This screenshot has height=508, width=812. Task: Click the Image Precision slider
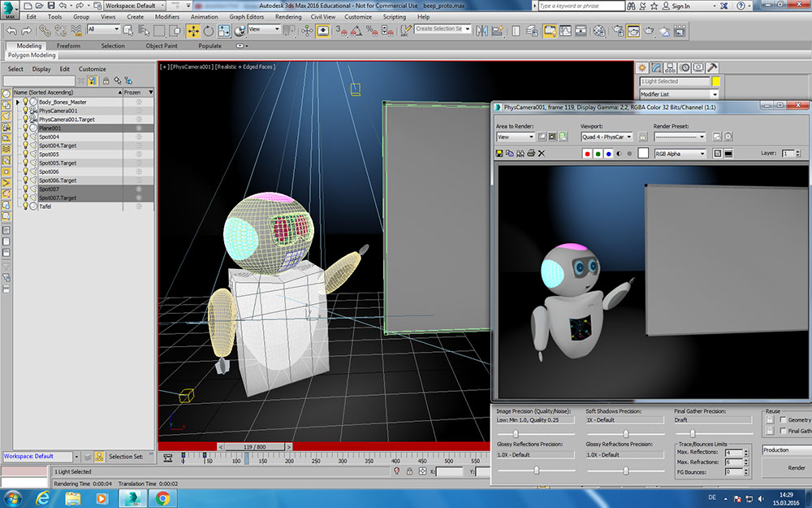515,433
